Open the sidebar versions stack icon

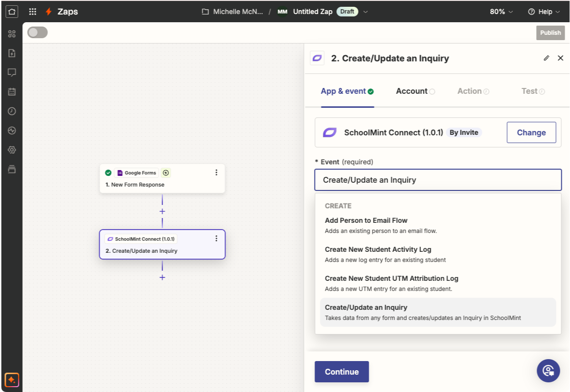click(12, 169)
